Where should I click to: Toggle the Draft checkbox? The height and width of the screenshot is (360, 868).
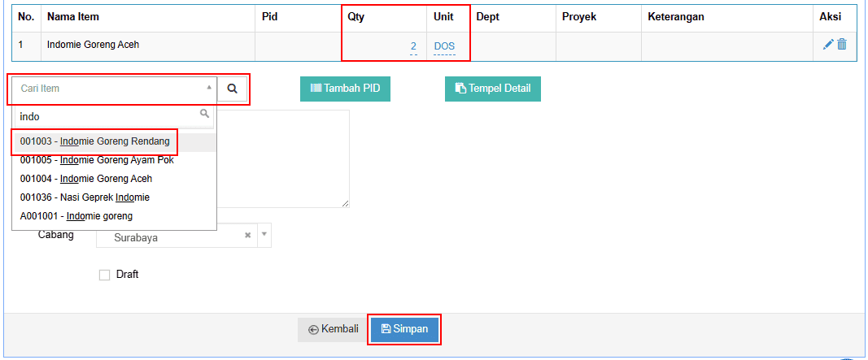tap(105, 275)
